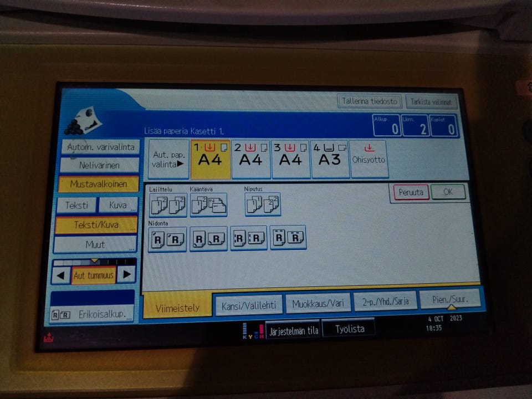Toggle Aut tummuus auto density
The width and height of the screenshot is (532, 399).
tap(94, 275)
